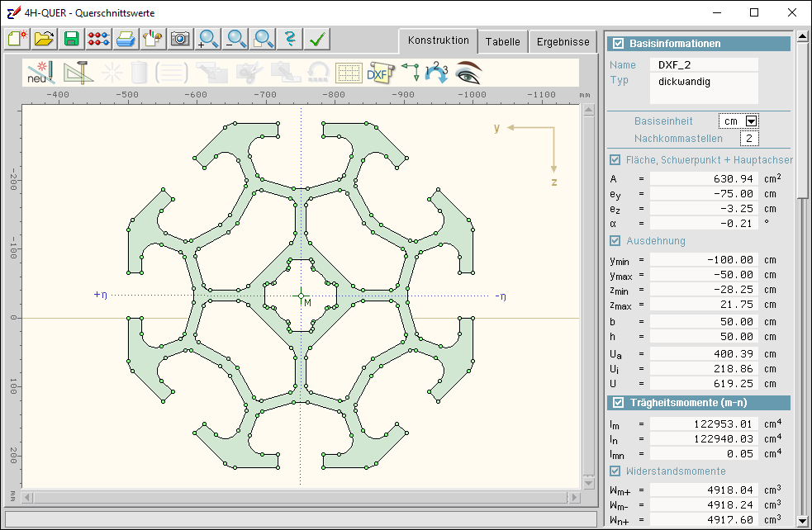Image resolution: width=812 pixels, height=530 pixels.
Task: Open a file with the folder icon
Action: click(x=45, y=39)
